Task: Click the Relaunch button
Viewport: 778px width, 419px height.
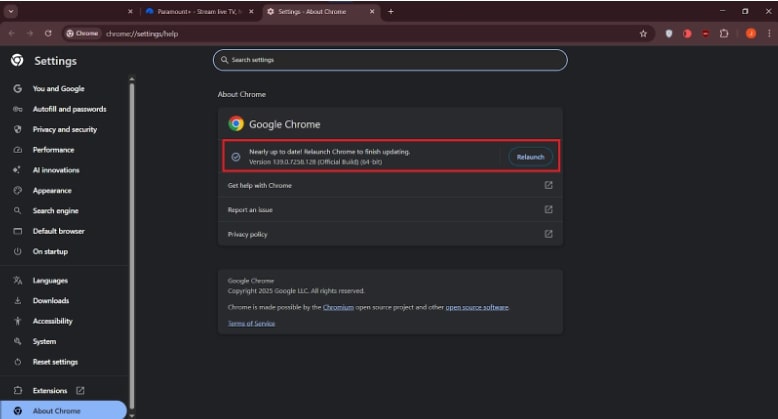Action: (x=530, y=157)
